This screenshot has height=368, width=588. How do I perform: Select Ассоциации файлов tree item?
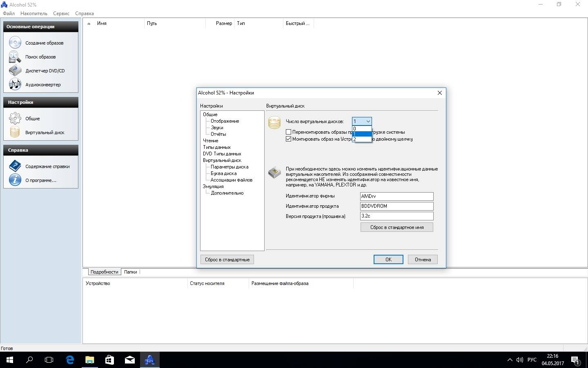click(232, 180)
